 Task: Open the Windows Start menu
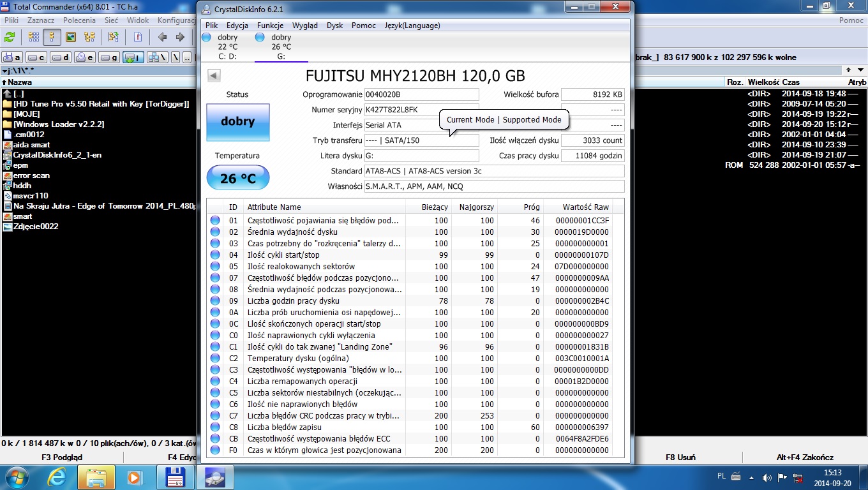click(x=16, y=477)
